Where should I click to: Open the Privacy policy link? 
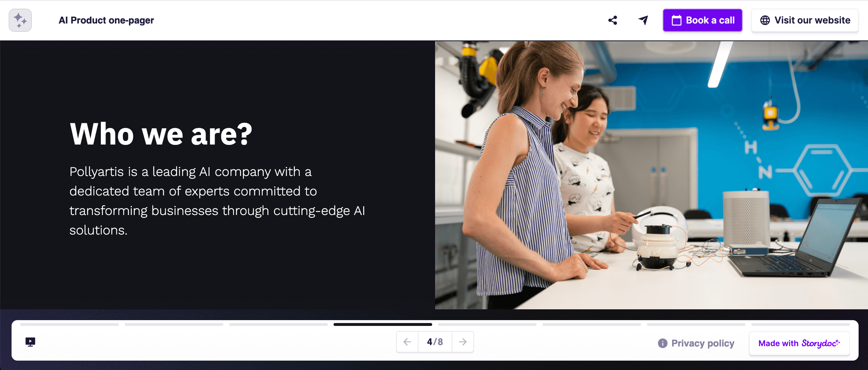(702, 343)
